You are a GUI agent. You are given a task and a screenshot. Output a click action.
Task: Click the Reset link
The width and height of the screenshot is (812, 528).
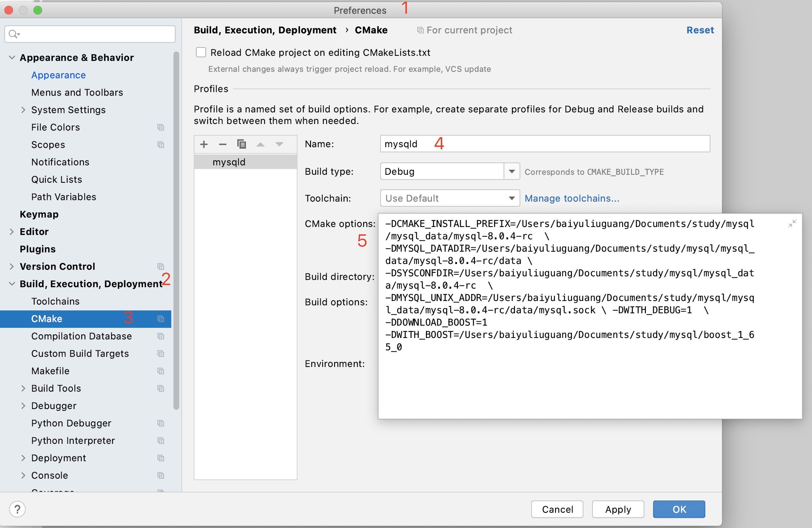point(700,30)
